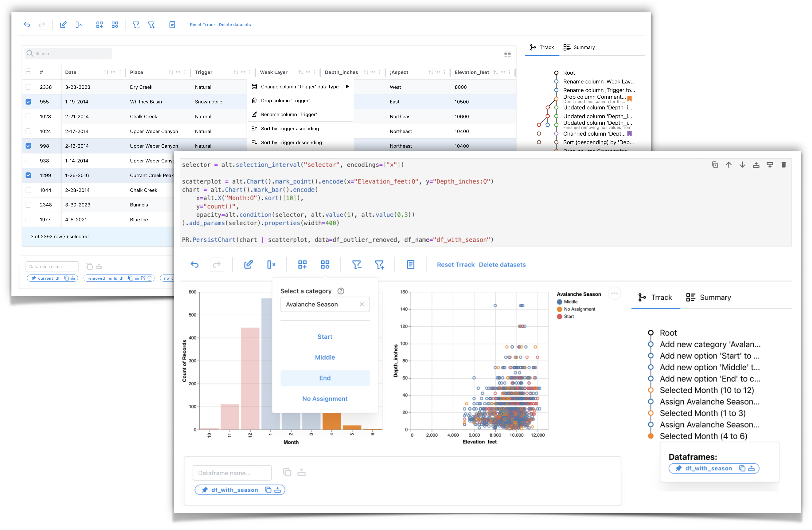Click the orange bookmark on Drop column Comment node
The image size is (812, 530).
629,99
